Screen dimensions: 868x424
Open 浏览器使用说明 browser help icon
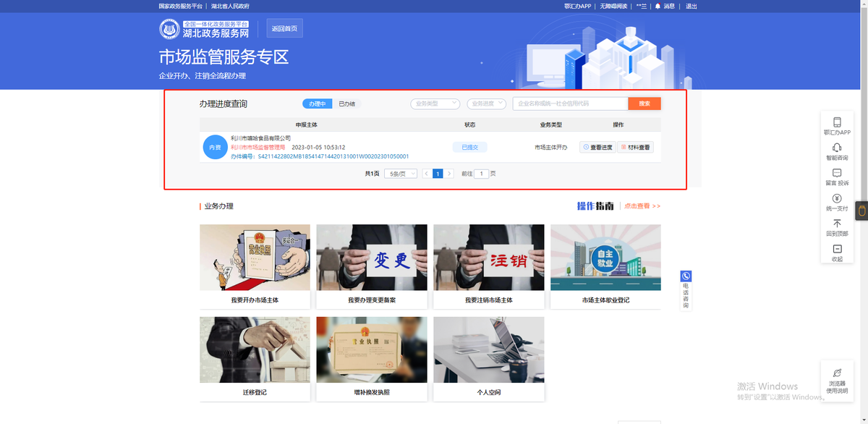[x=837, y=373]
